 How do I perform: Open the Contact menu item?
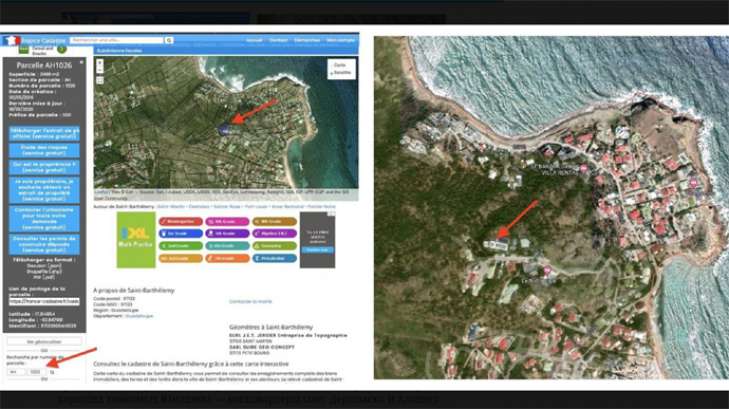281,40
